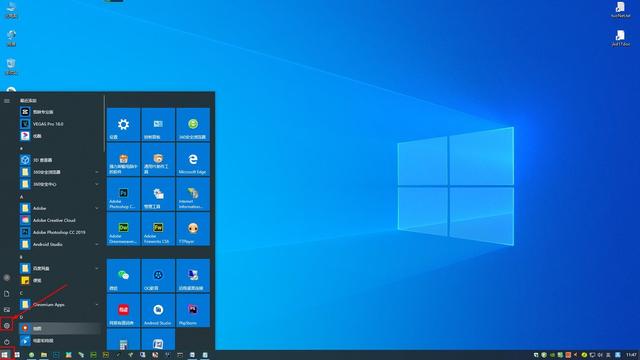Open the WeChat tile

[x=123, y=276]
